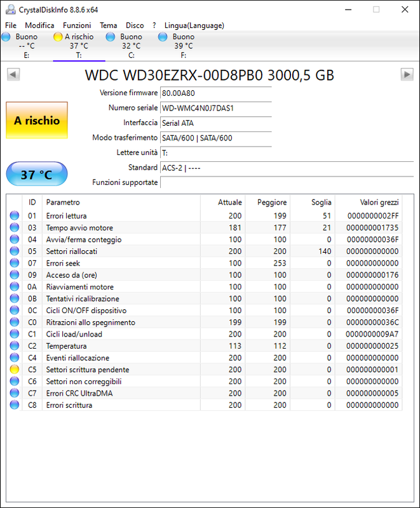Click the CrystalDiskInfo app icon in title bar
The height and width of the screenshot is (508, 420).
(x=10, y=10)
